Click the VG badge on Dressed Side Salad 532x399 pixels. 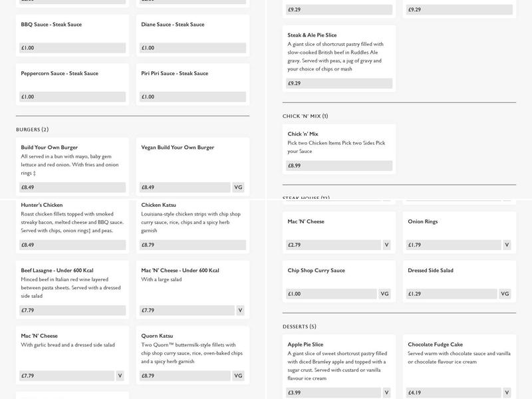point(505,294)
